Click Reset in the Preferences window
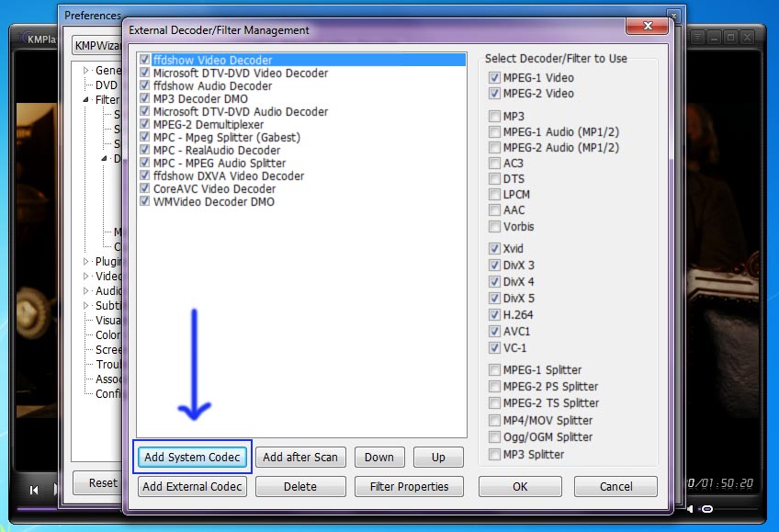The width and height of the screenshot is (779, 532). pyautogui.click(x=98, y=482)
